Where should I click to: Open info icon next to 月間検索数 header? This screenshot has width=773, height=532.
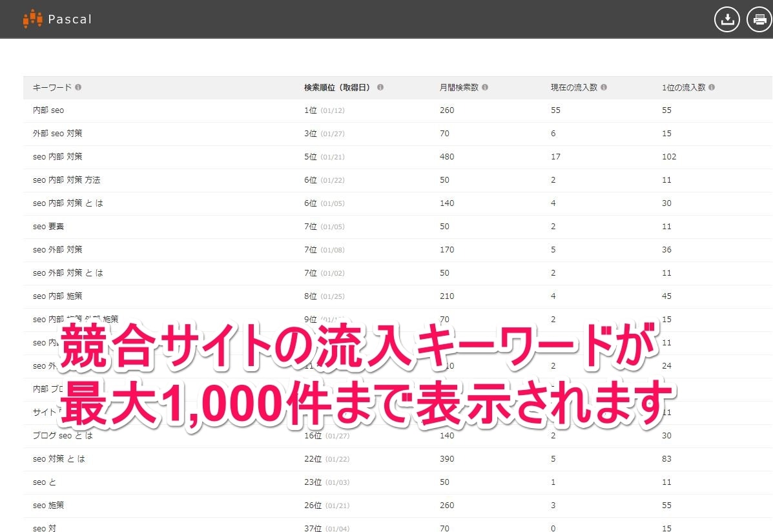[x=485, y=87]
